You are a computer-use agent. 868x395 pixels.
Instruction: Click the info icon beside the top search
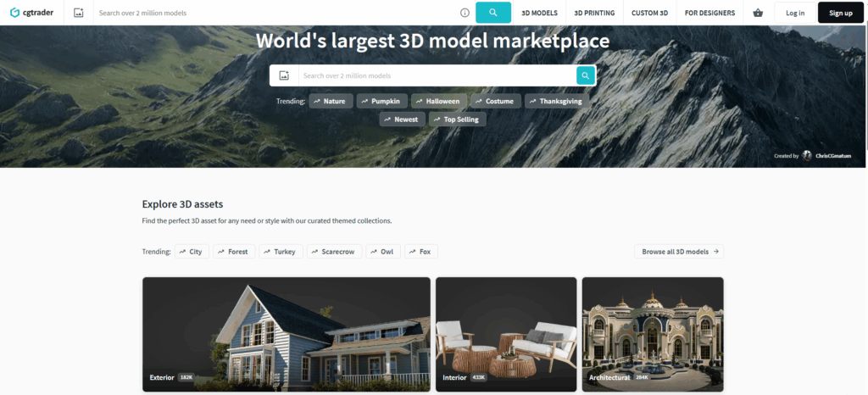[465, 13]
